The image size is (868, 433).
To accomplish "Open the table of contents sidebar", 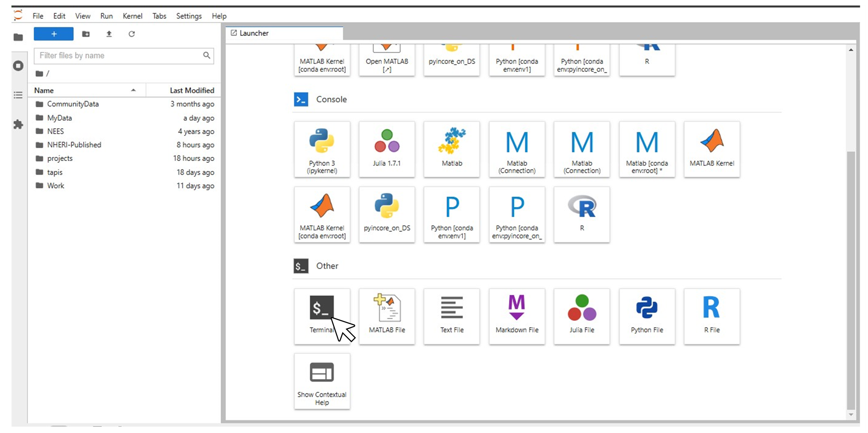I will (x=18, y=95).
